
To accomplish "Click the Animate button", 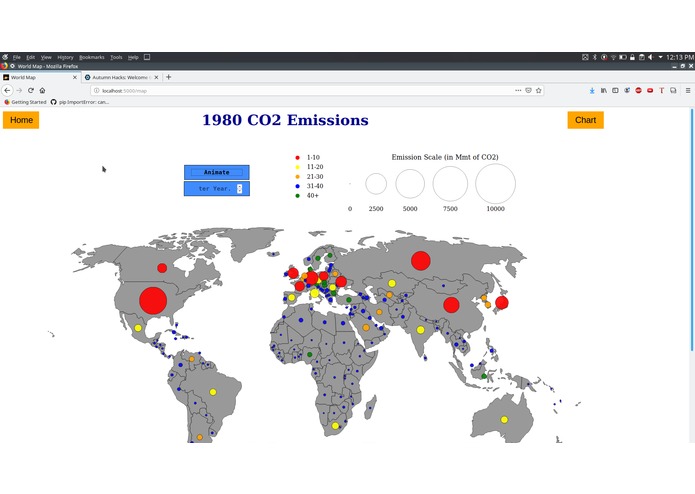I will (217, 172).
